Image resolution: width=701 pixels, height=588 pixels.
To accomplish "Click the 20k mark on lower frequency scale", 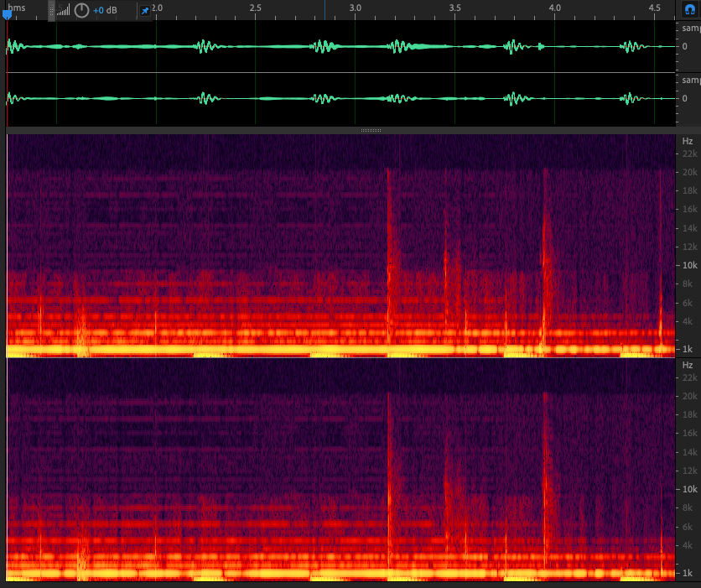I will [689, 396].
